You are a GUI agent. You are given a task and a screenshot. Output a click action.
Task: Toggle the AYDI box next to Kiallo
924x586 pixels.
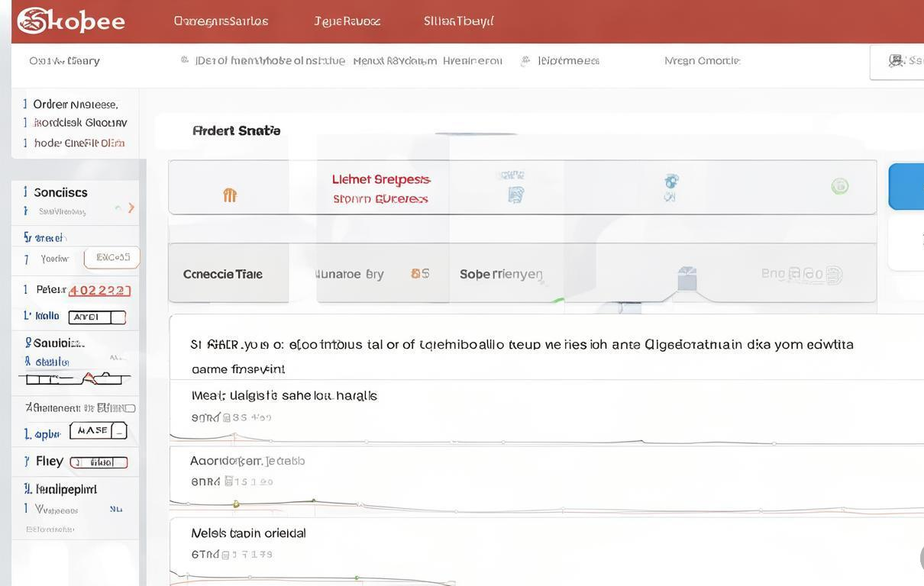97,317
